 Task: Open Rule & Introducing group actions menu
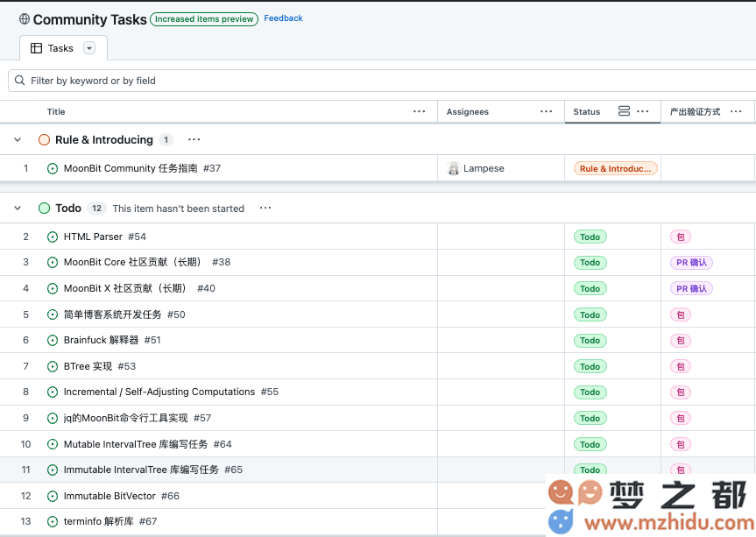[x=194, y=140]
